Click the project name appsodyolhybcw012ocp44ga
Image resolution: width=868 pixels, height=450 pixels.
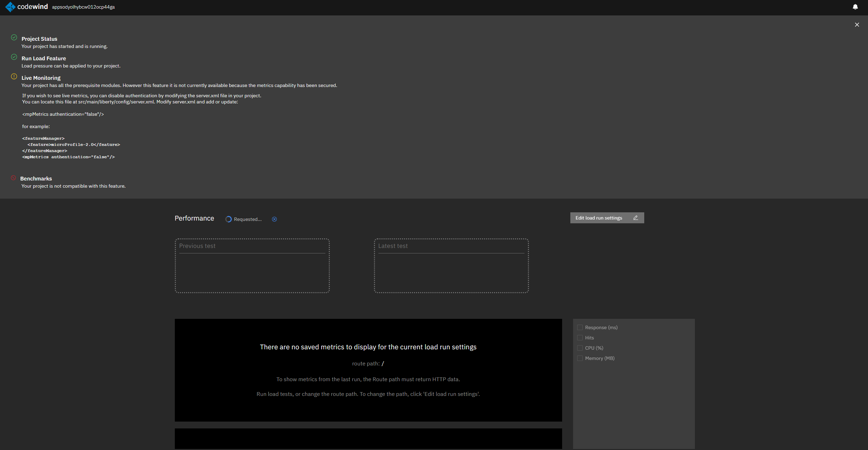83,7
